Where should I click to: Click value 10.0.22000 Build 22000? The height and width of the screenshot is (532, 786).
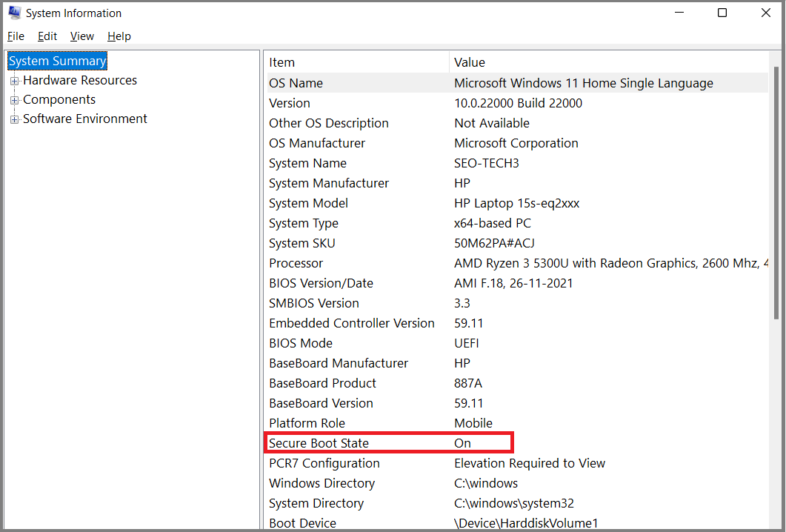518,103
